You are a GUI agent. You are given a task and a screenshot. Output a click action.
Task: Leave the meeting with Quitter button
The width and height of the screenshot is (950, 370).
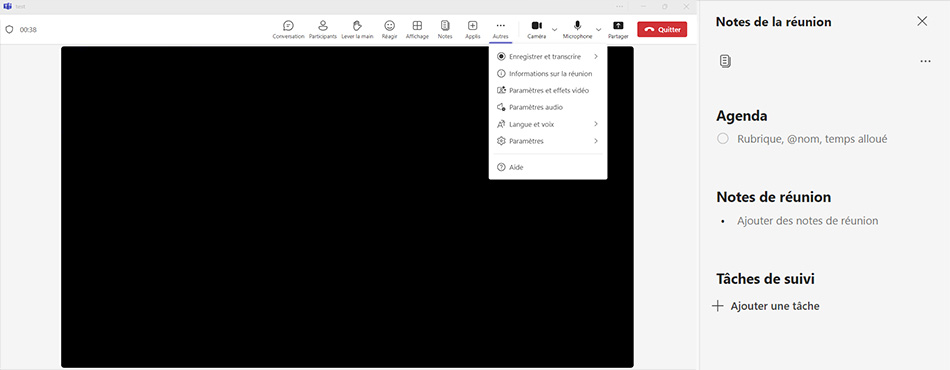coord(662,29)
